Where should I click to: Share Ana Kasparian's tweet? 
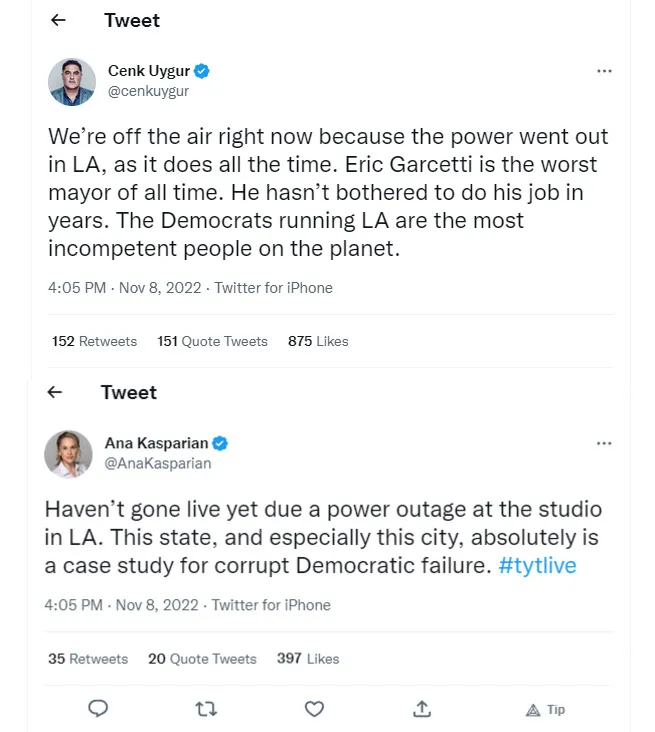coord(422,709)
